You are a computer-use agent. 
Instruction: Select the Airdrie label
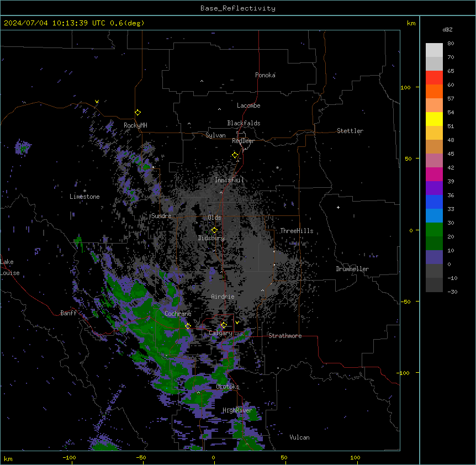pyautogui.click(x=223, y=297)
